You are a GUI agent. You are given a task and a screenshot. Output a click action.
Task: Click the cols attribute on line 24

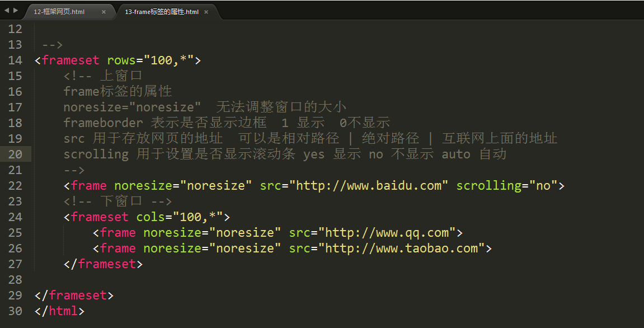(x=151, y=217)
